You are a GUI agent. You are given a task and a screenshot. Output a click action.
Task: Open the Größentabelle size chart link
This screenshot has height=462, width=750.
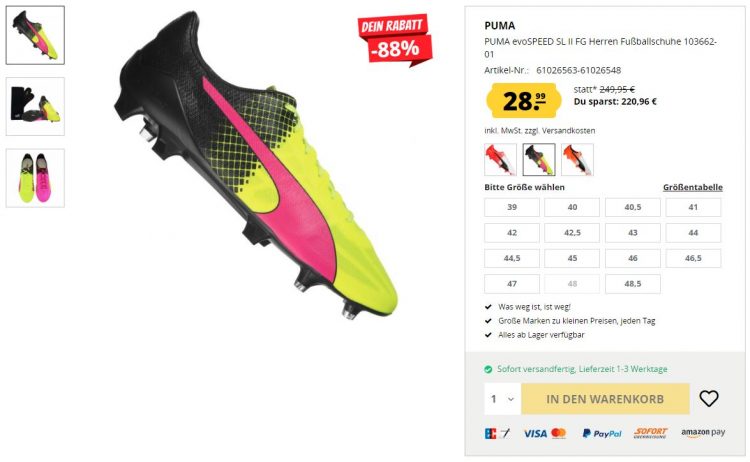click(x=693, y=187)
